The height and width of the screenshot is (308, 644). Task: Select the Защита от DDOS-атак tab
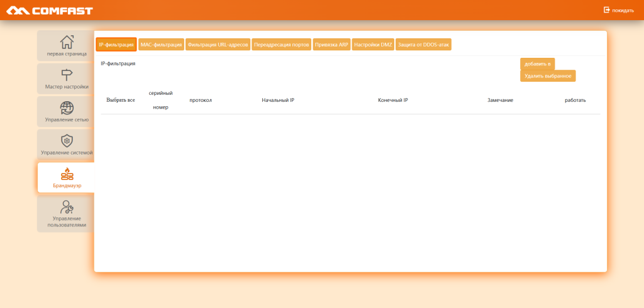(x=423, y=45)
